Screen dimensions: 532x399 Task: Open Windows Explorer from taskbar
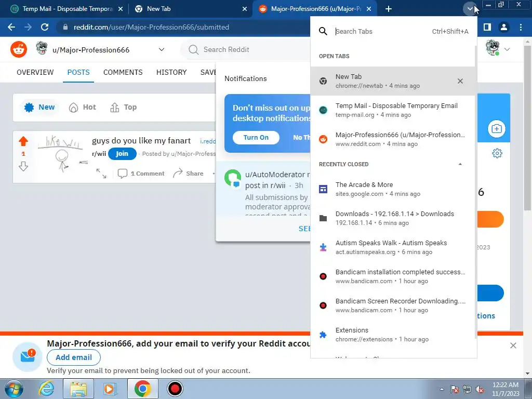[x=78, y=389]
